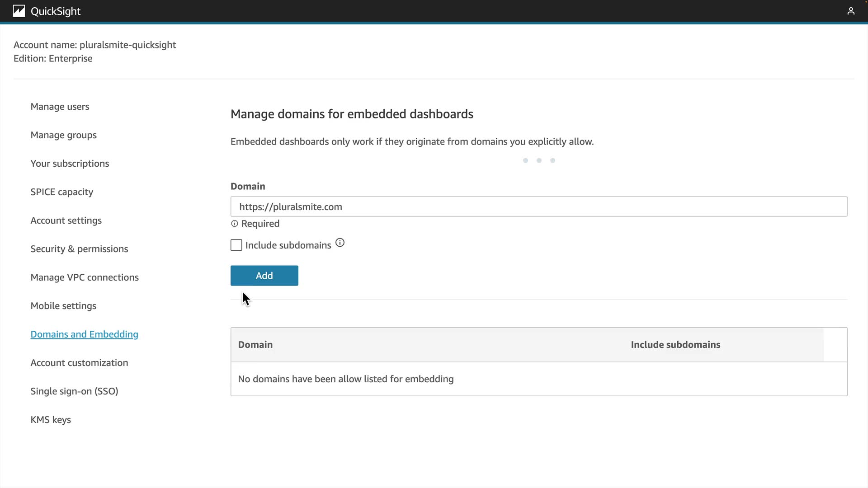Image resolution: width=868 pixels, height=488 pixels.
Task: Open the user profile icon menu
Action: point(850,11)
